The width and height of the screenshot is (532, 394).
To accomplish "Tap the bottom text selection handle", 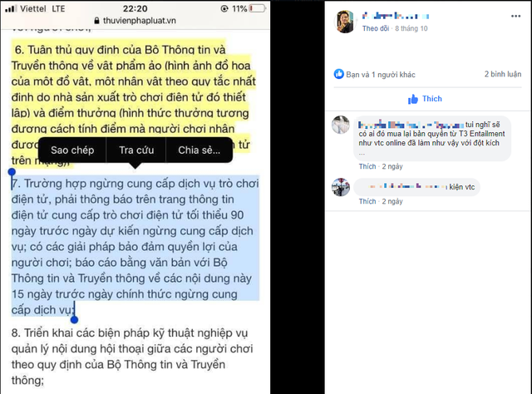I will click(74, 319).
